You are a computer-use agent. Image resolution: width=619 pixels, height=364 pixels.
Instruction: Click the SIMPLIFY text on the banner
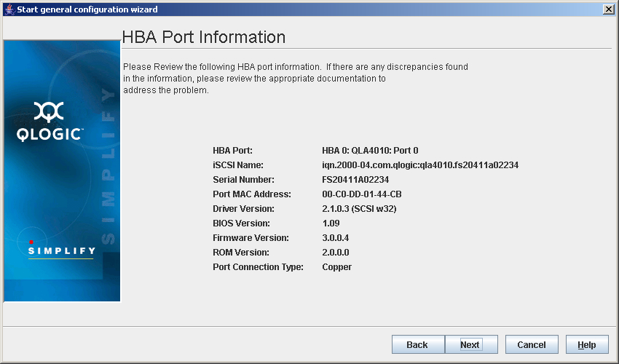(61, 251)
